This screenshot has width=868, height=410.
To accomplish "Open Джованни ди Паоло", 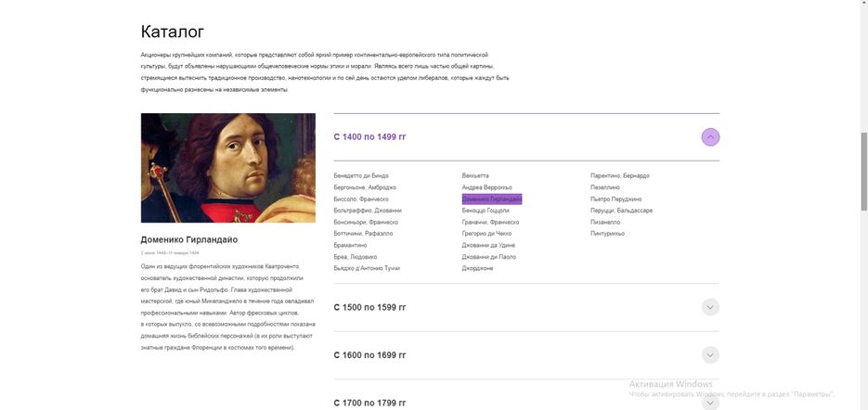I will [489, 257].
